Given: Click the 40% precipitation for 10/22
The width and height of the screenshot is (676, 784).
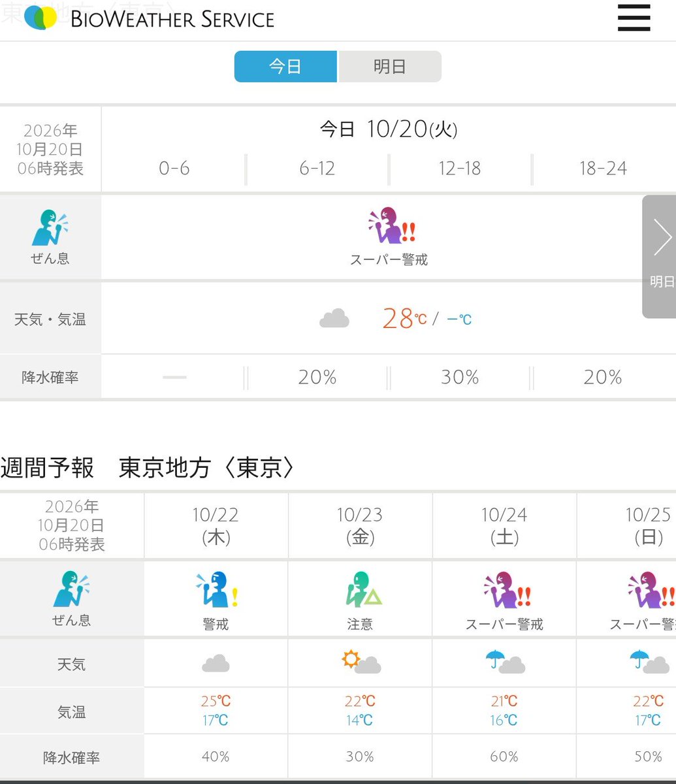Looking at the screenshot, I should (216, 757).
